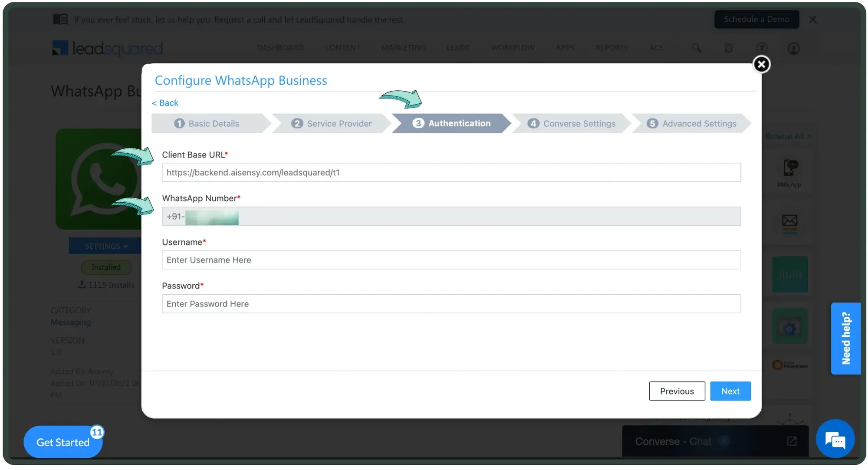Open the email envelope app icon
868x470 pixels.
(x=789, y=223)
